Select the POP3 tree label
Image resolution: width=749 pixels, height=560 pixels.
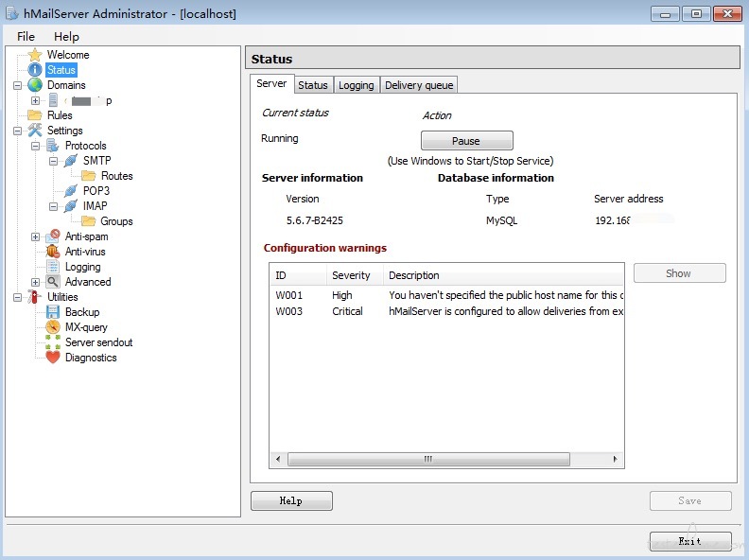(96, 191)
